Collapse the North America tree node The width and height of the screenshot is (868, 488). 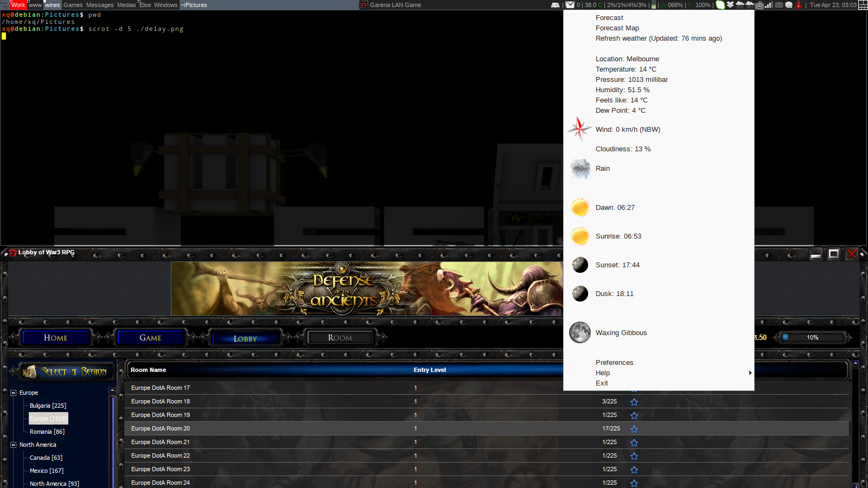[x=14, y=445]
